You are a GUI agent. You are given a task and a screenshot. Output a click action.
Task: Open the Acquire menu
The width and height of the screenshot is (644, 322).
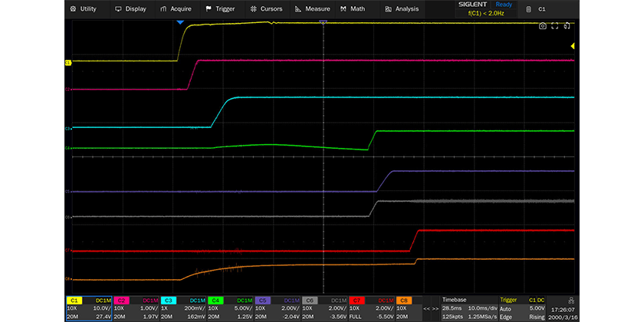(176, 9)
